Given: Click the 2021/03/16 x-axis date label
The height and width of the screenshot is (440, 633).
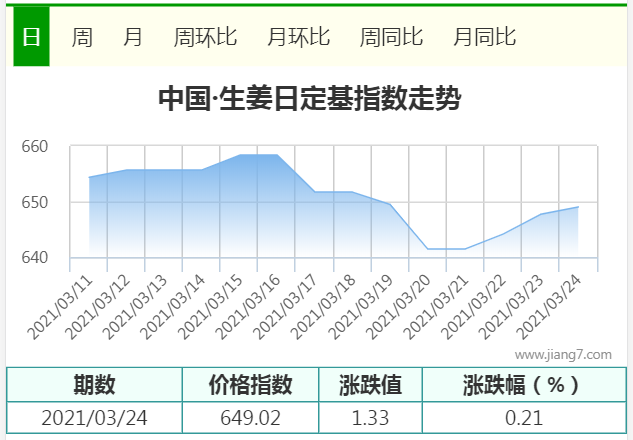Looking at the screenshot, I should coord(248,308).
